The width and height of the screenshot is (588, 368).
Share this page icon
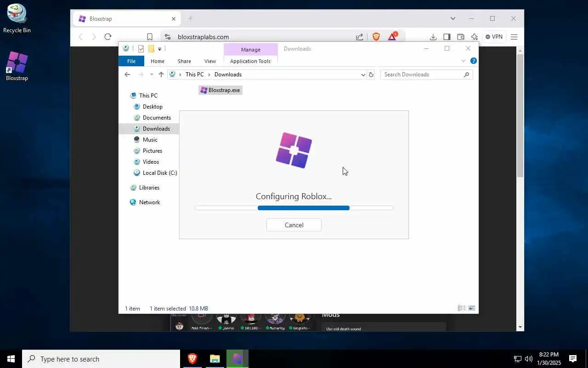360,37
